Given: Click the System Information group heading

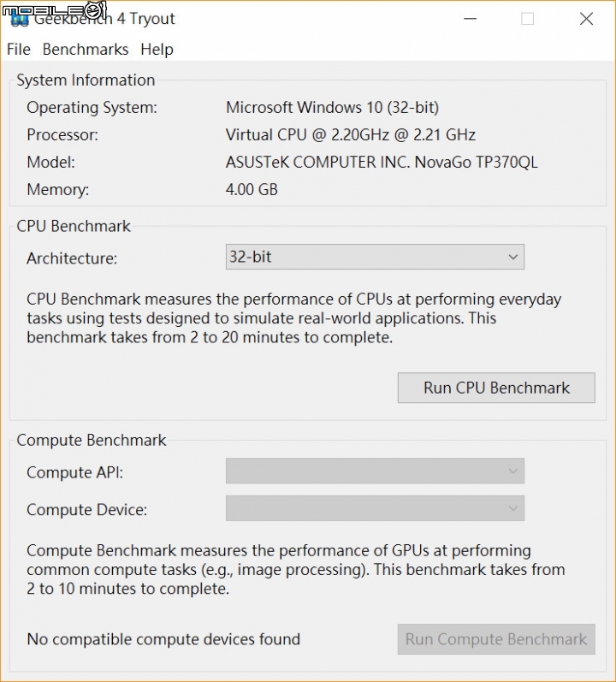Looking at the screenshot, I should (x=86, y=80).
